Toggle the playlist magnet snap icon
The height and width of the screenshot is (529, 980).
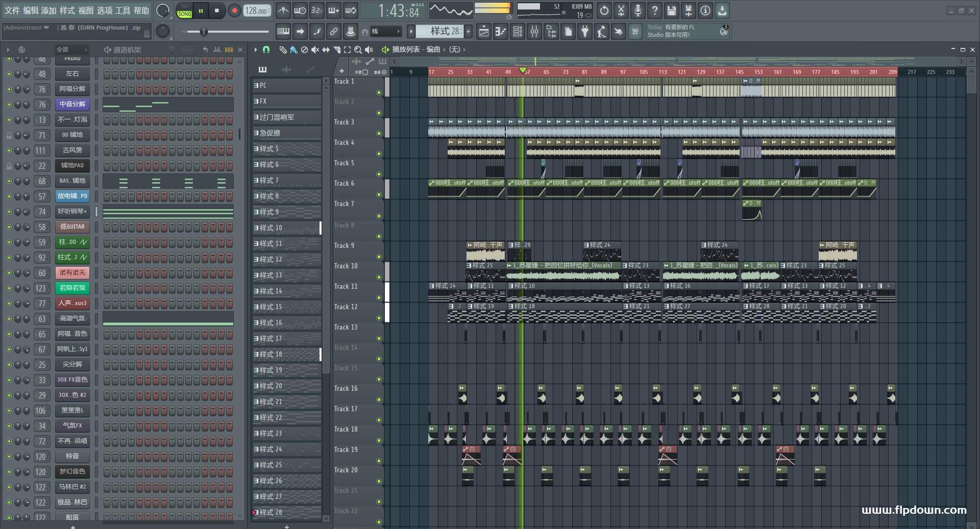coord(266,49)
